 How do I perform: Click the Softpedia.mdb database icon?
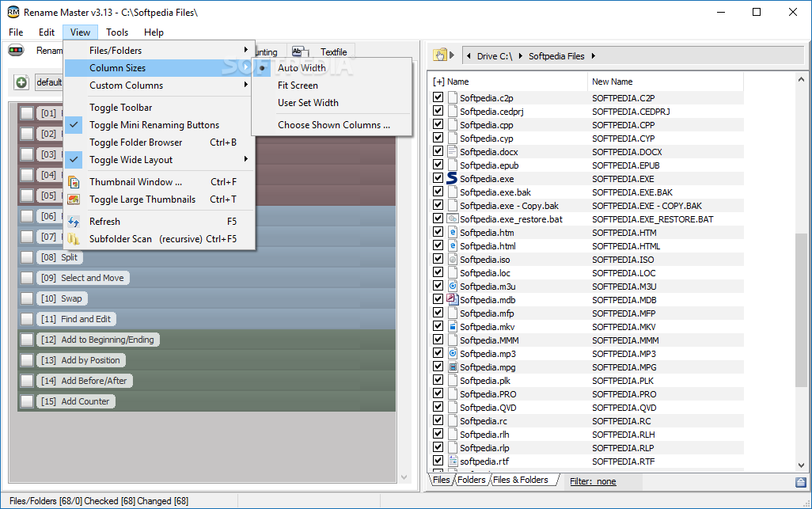[x=452, y=300]
